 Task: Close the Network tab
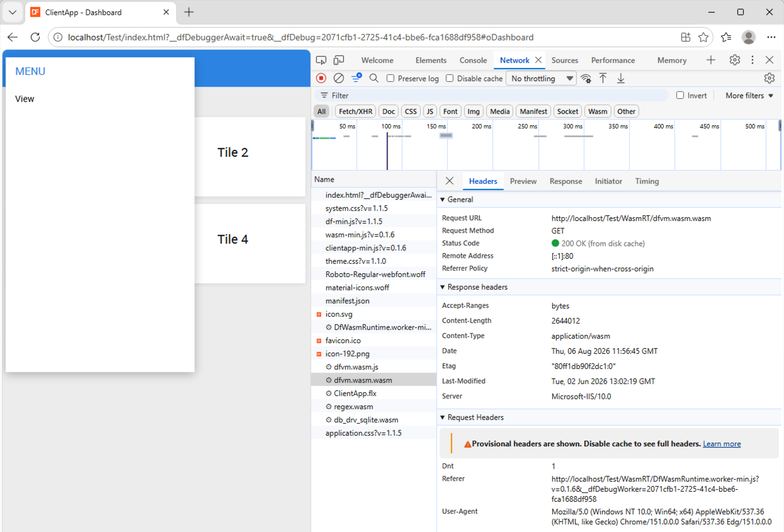click(538, 60)
